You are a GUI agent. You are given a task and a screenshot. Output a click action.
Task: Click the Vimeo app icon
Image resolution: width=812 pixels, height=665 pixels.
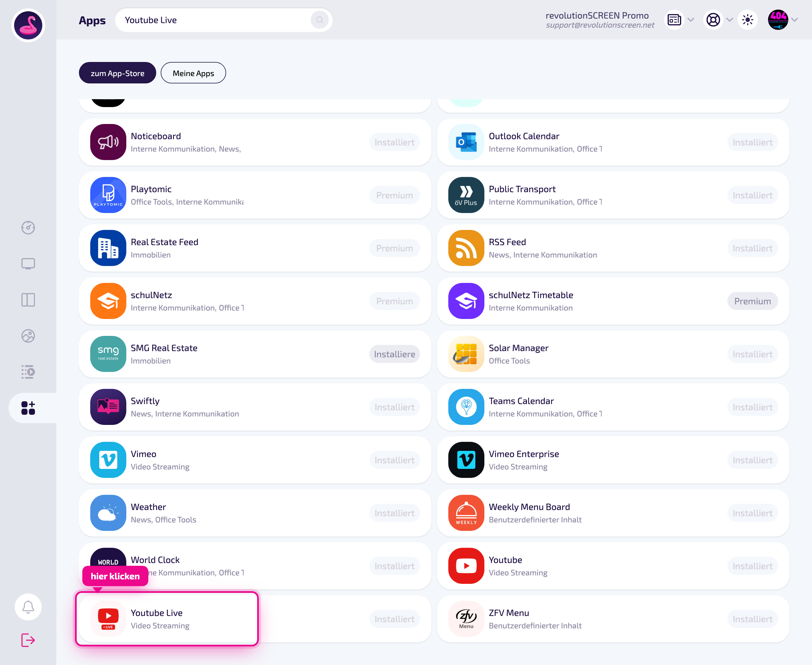(x=108, y=460)
